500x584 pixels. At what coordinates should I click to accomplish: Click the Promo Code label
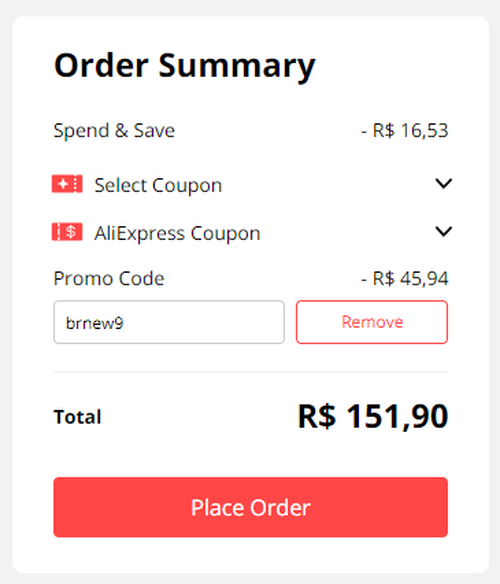click(109, 279)
